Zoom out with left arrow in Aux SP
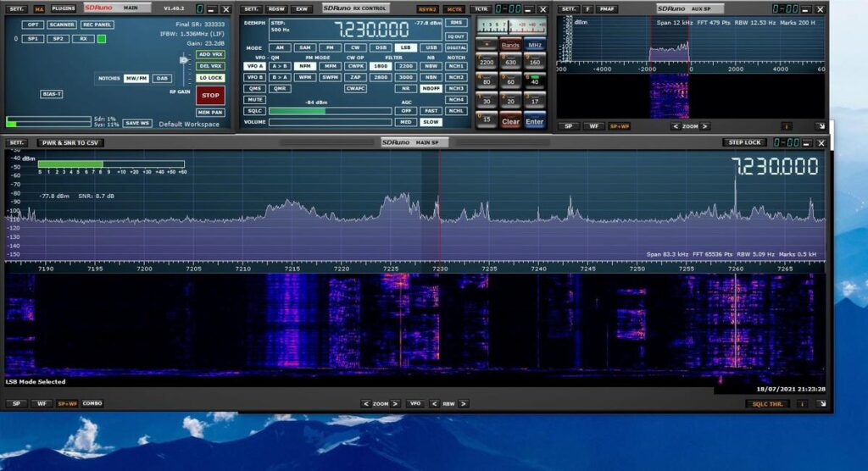The height and width of the screenshot is (471, 868). 676,126
